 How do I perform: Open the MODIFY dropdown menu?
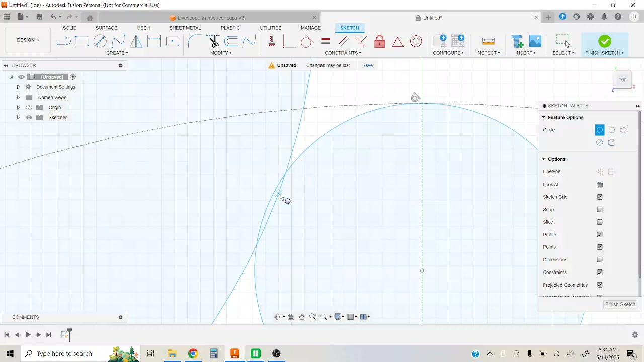(x=221, y=53)
